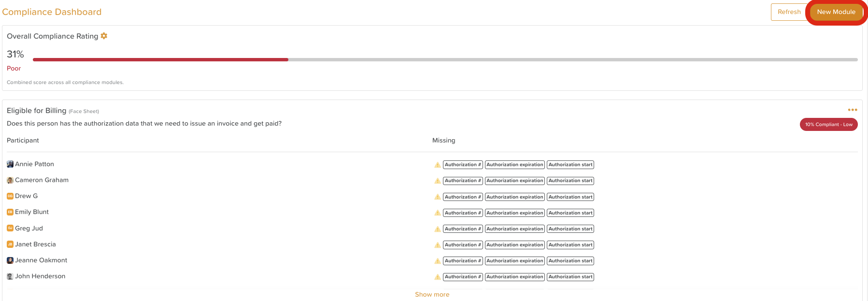Open Eligible for Billing three-dot menu
Screen dimensions: 868x301
coord(853,110)
